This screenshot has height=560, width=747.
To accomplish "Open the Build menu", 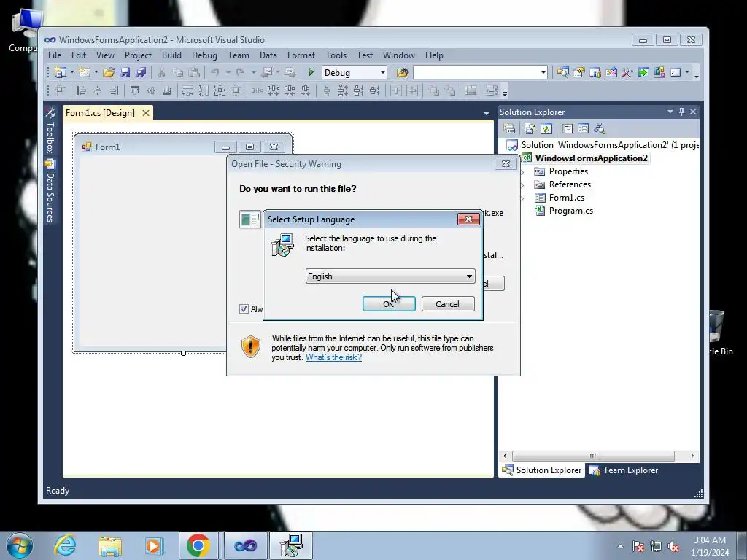I will (x=171, y=55).
